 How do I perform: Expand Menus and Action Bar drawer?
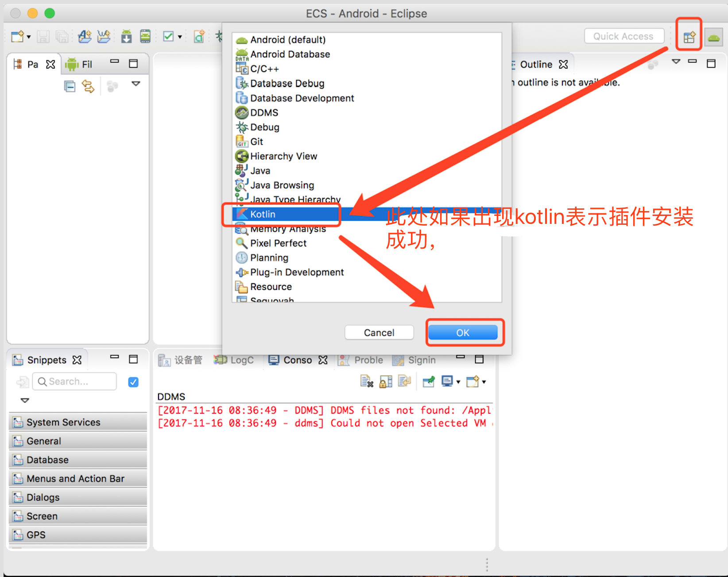78,479
